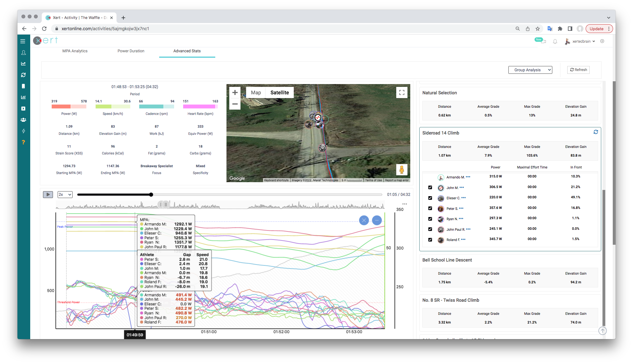Click the sidebar hamburger menu icon
The width and height of the screenshot is (633, 364).
click(x=23, y=41)
